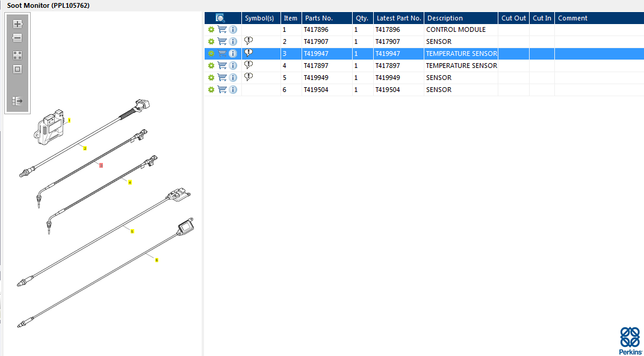The image size is (644, 356).
Task: Select callout 5 on the diagram
Action: [132, 232]
